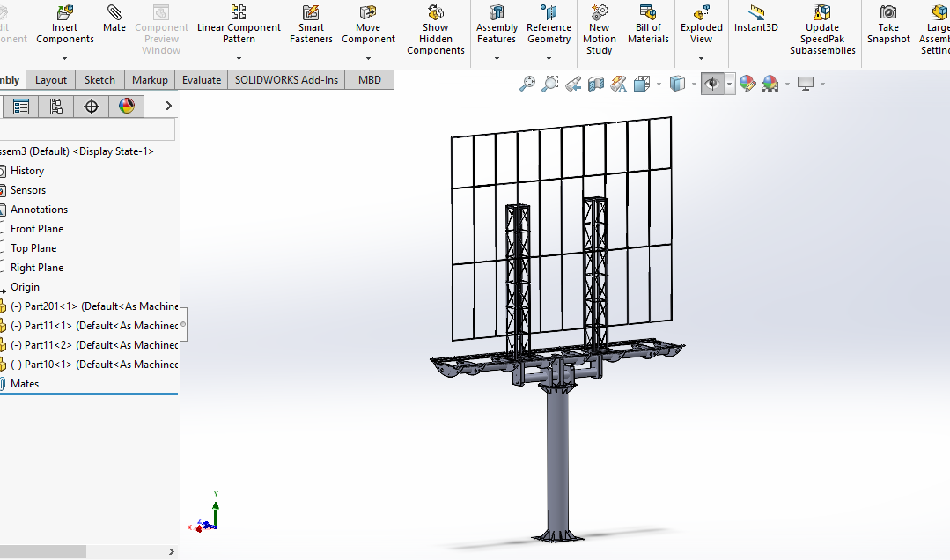The image size is (950, 560).
Task: Open the Evaluate tab
Action: [x=202, y=80]
